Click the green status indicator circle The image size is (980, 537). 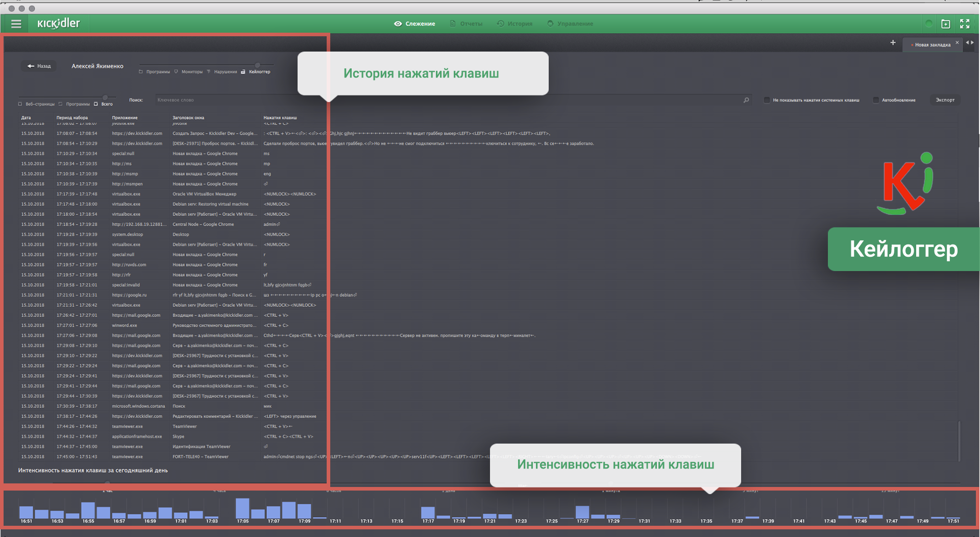929,23
